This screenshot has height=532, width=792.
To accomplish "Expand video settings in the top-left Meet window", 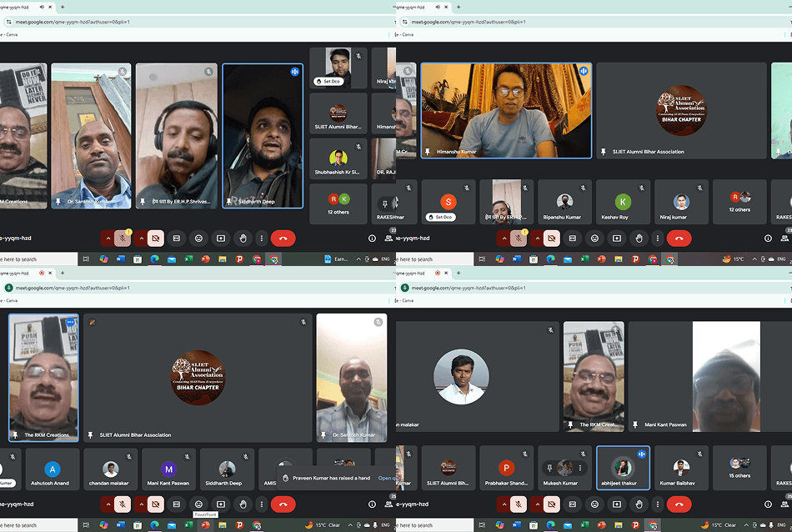I will coord(142,238).
